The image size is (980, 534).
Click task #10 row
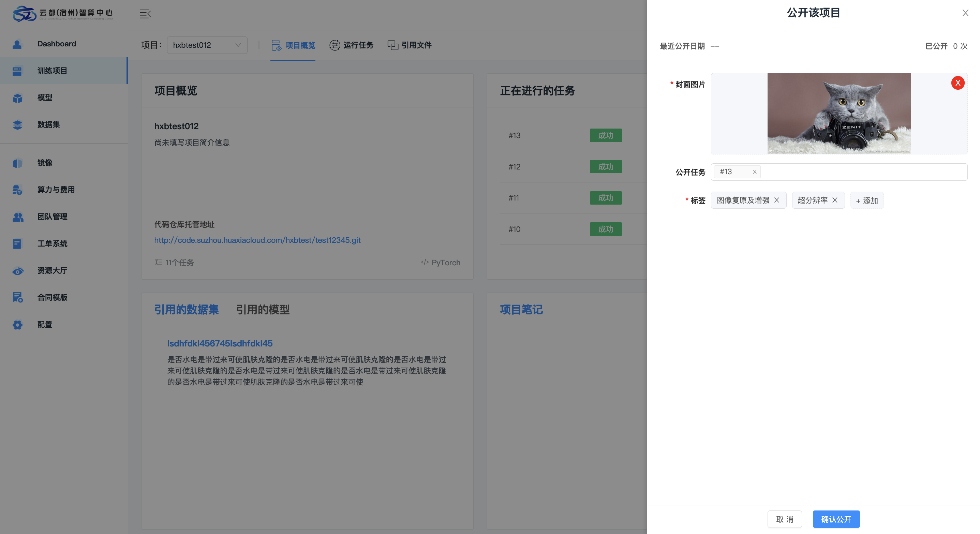click(x=573, y=229)
